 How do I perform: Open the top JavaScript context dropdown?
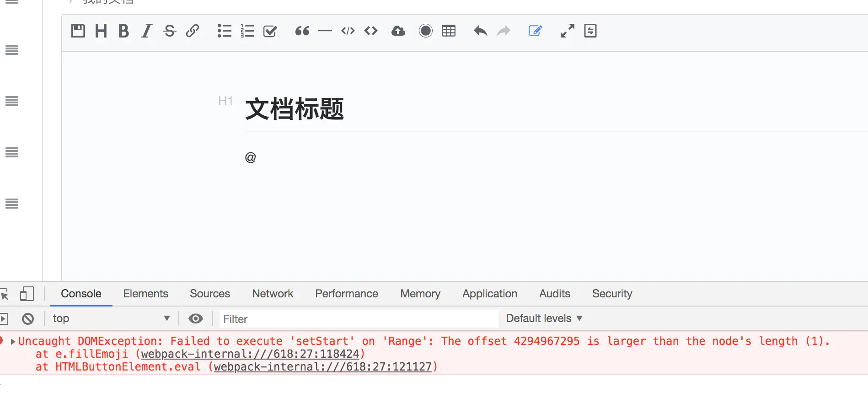(111, 318)
